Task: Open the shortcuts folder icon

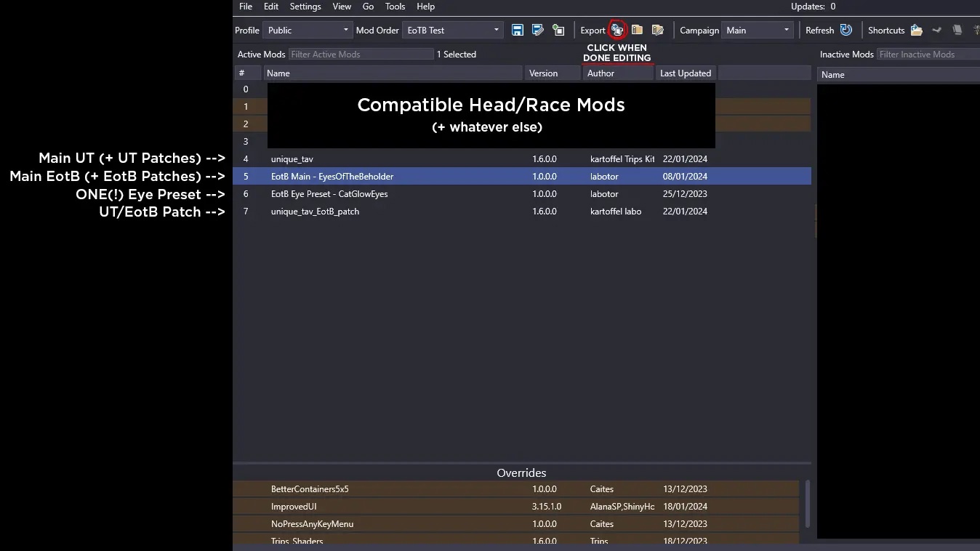Action: pos(916,30)
